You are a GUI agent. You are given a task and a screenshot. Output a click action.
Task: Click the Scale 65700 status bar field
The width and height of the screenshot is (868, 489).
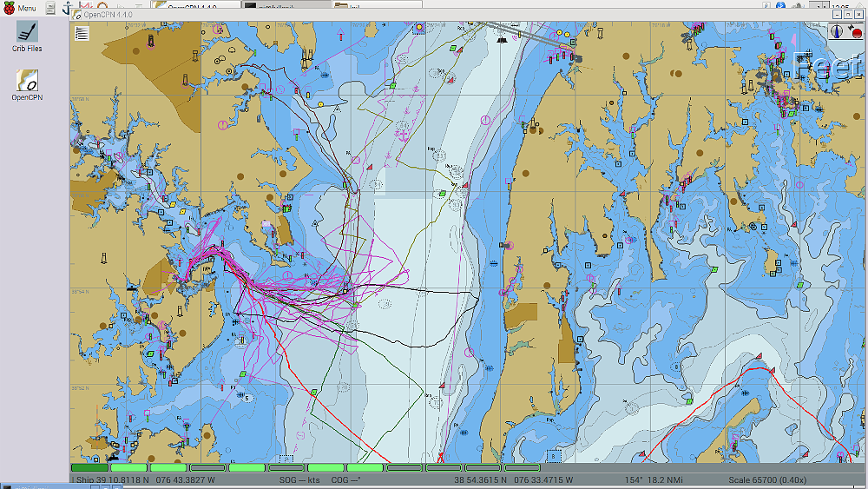pyautogui.click(x=767, y=479)
